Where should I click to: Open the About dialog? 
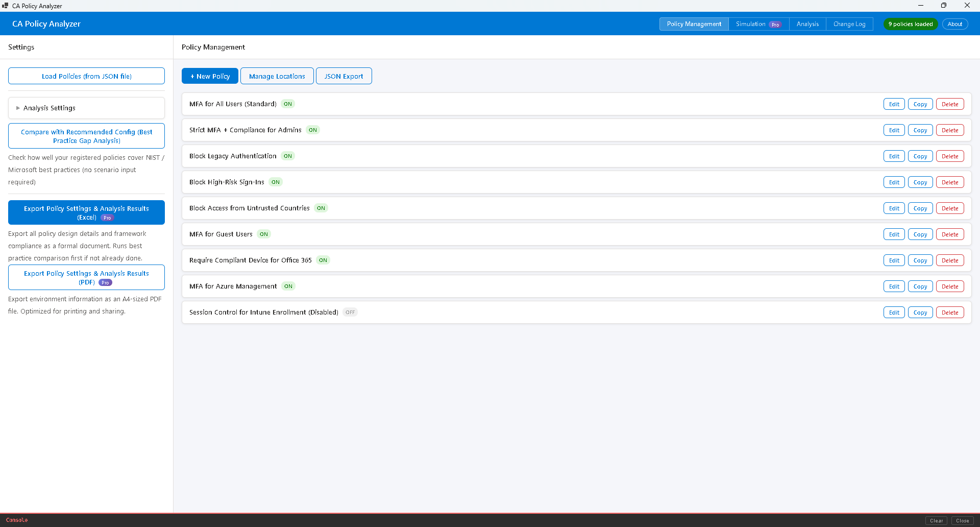pos(954,24)
